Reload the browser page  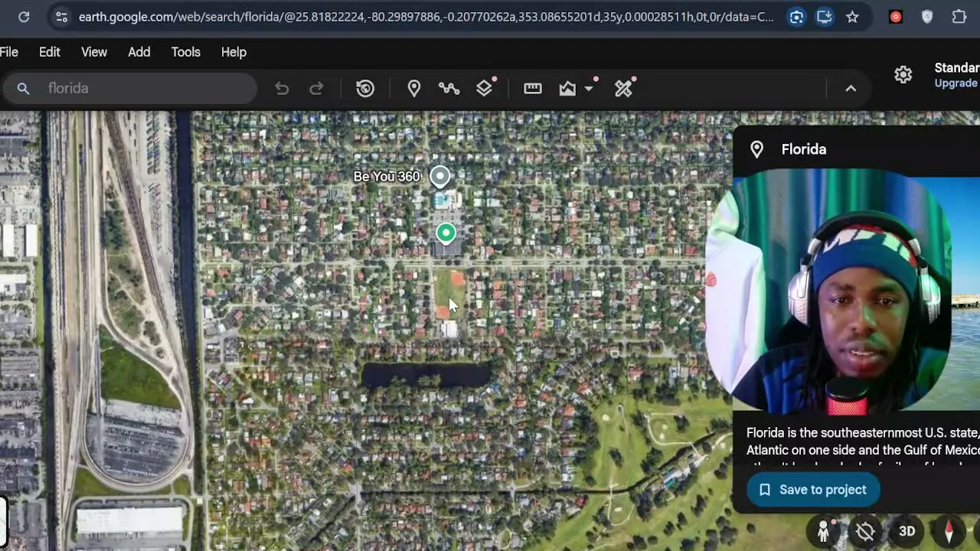pos(24,17)
